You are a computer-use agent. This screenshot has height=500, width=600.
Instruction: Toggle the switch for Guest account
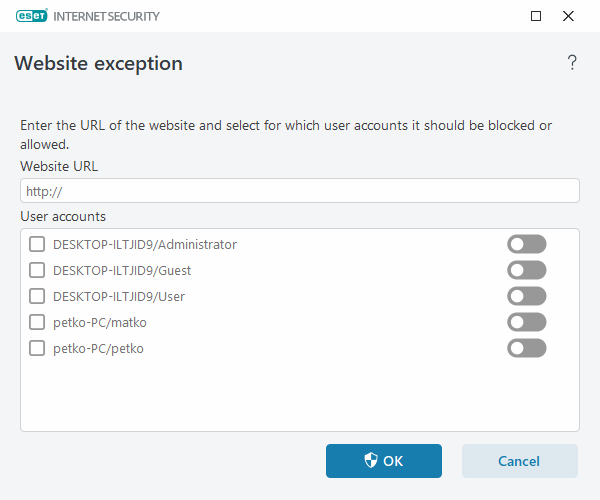point(527,270)
